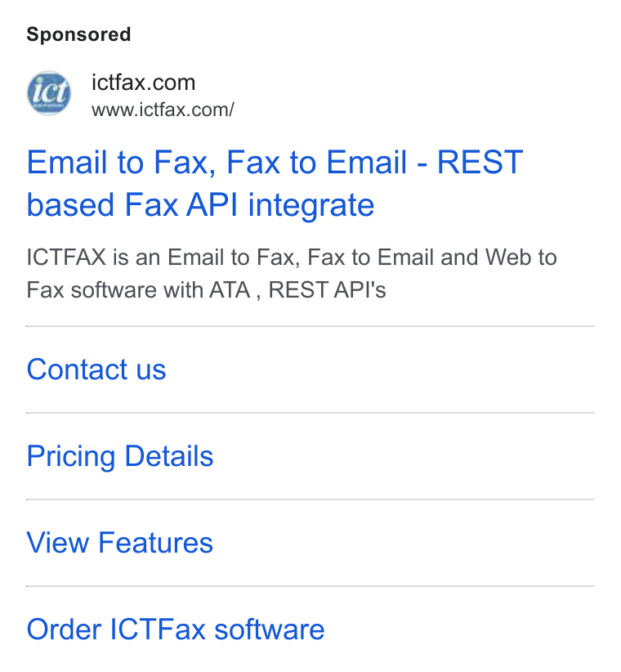The height and width of the screenshot is (672, 621).
Task: Open the Contact us sitelink
Action: [x=96, y=370]
